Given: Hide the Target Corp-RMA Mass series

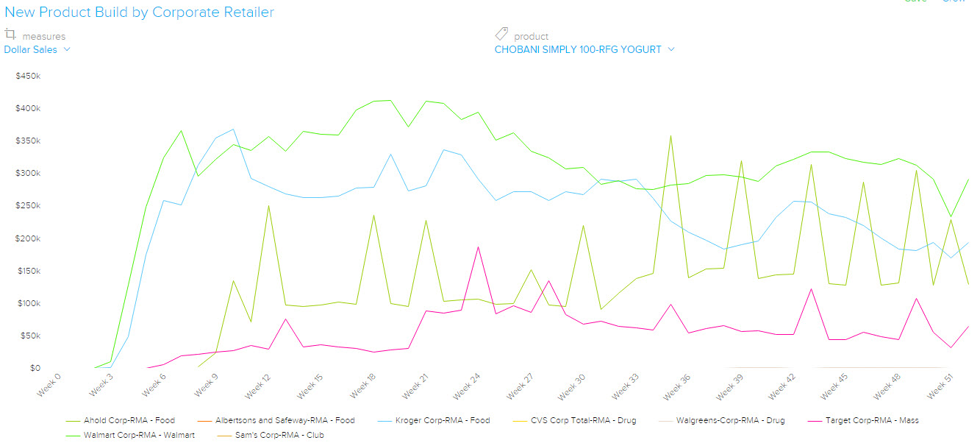Looking at the screenshot, I should pos(872,421).
